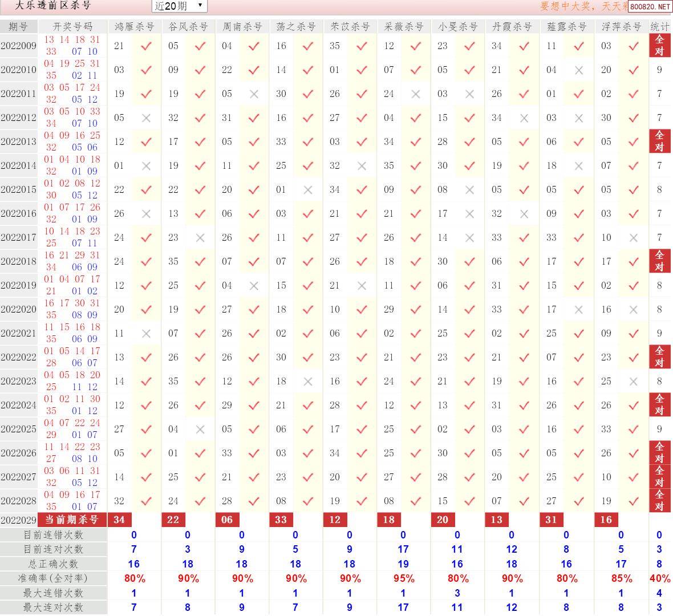Click 鸿雁 gray X mark in row 2022012
This screenshot has width=673, height=616.
[x=146, y=118]
